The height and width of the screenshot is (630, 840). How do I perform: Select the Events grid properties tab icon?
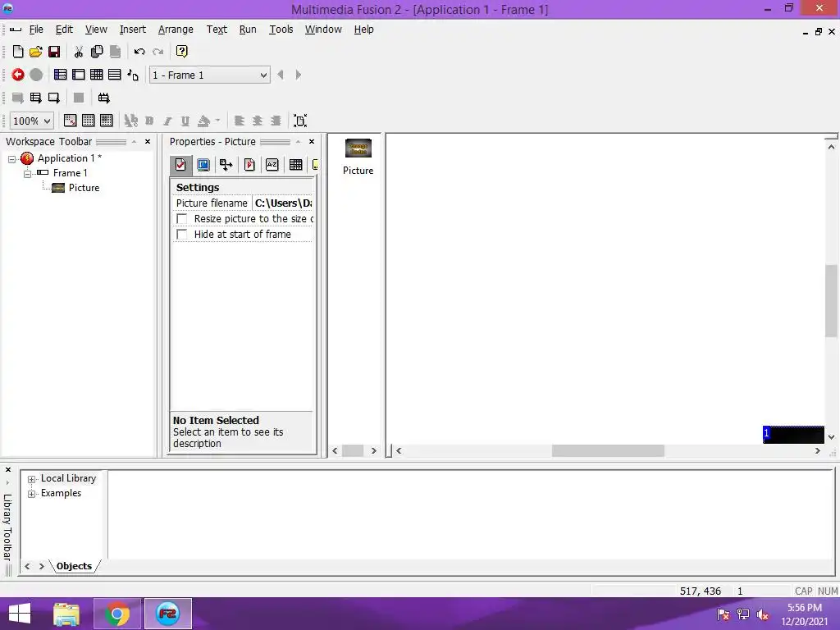point(295,165)
